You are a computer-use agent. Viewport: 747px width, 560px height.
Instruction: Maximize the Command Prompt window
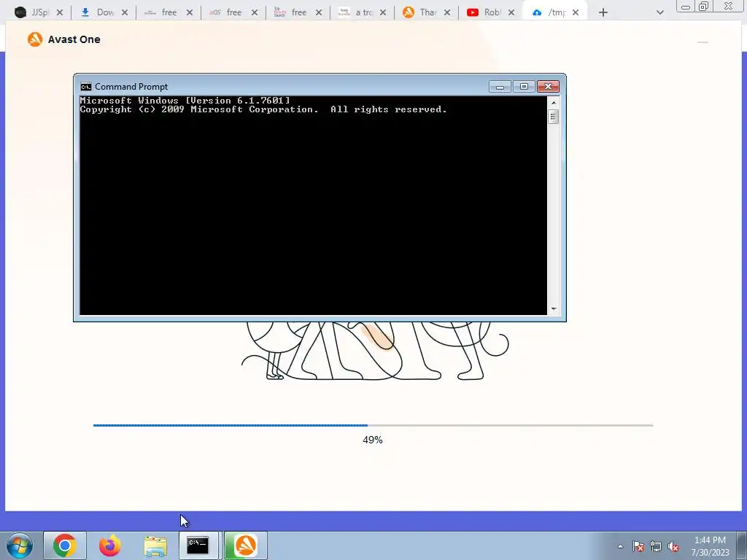tap(524, 86)
